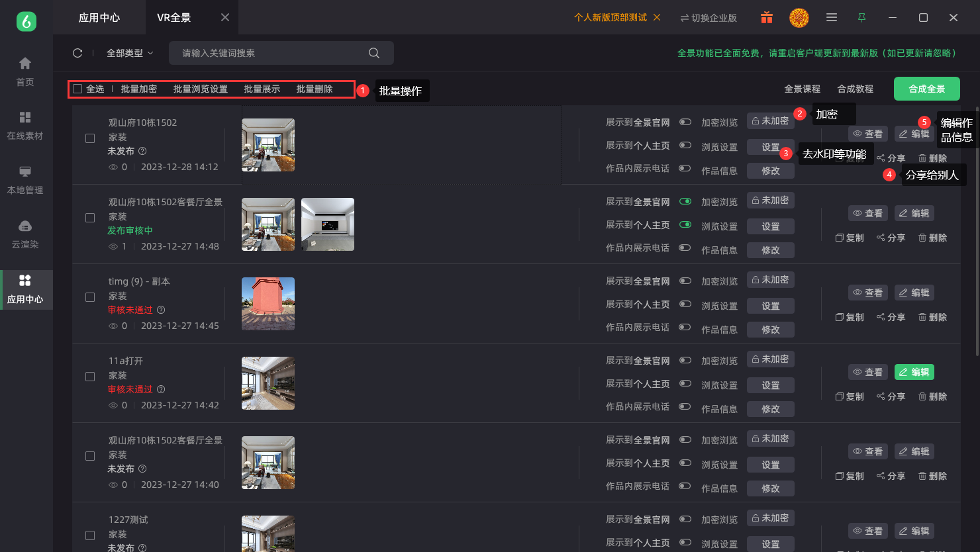Viewport: 980px width, 552px height.
Task: Click 分享 for 观山府10栋1502客餐厅全景 14:48
Action: (891, 238)
